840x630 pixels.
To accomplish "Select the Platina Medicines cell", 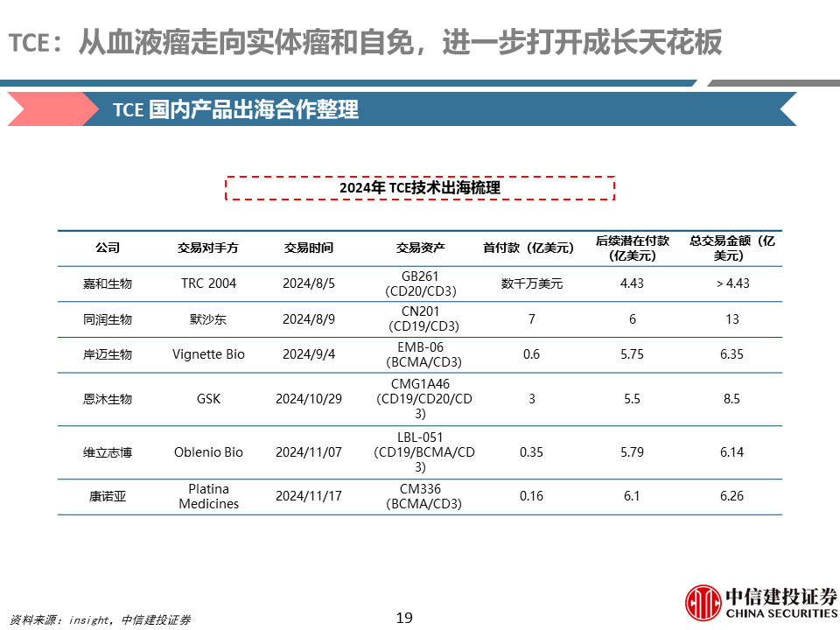I will point(208,497).
